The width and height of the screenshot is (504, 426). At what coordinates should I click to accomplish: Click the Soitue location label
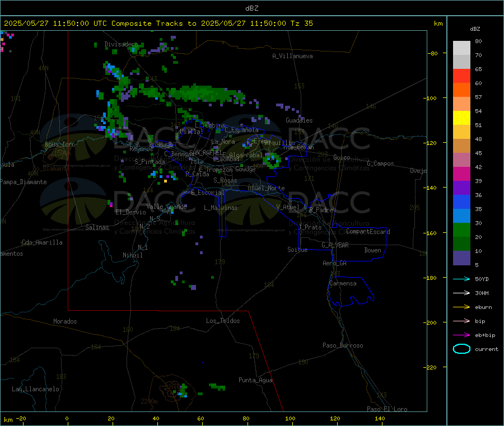pos(297,250)
